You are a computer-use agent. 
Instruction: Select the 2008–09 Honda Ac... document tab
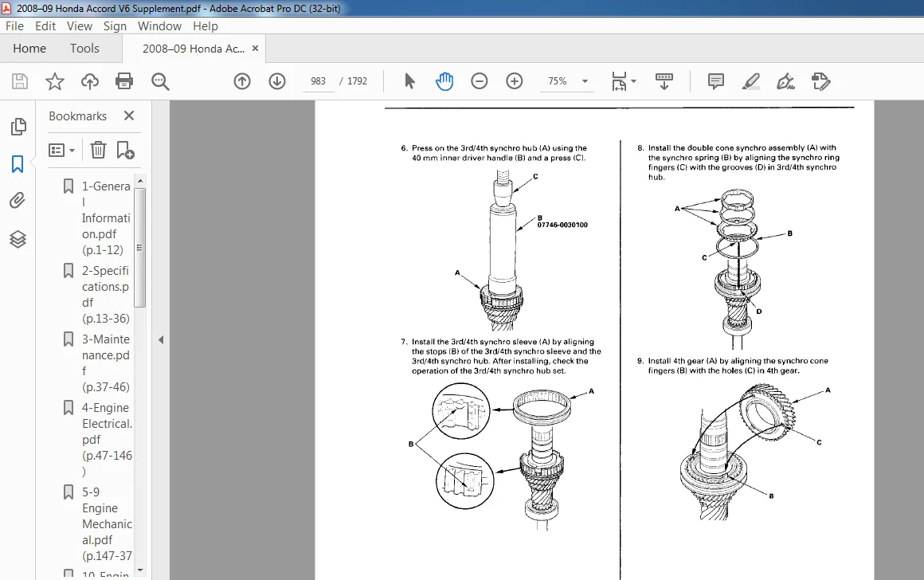[194, 49]
